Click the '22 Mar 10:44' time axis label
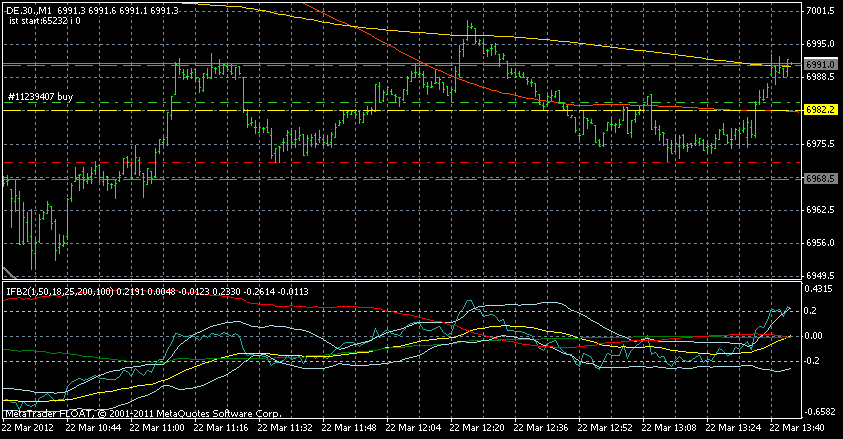 point(93,428)
